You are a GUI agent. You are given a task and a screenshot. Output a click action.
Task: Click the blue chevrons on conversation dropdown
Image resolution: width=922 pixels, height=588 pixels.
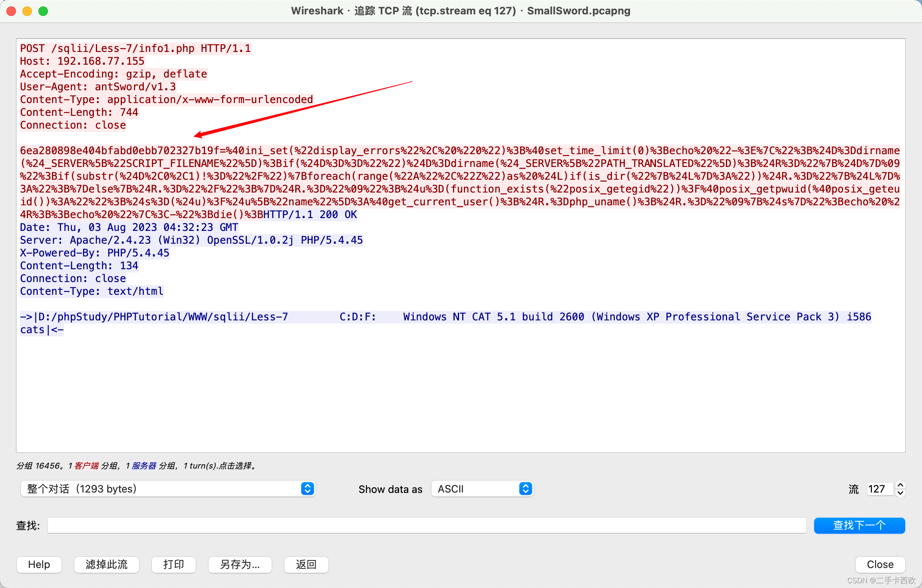(307, 489)
